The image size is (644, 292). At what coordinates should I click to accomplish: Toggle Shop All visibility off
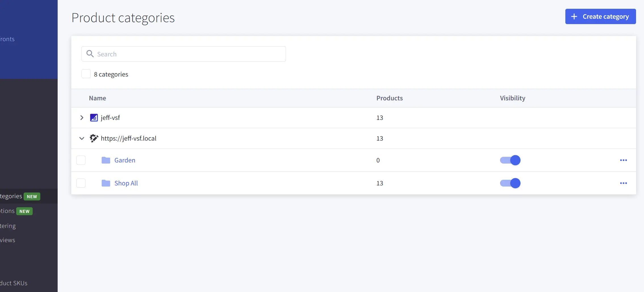[510, 183]
